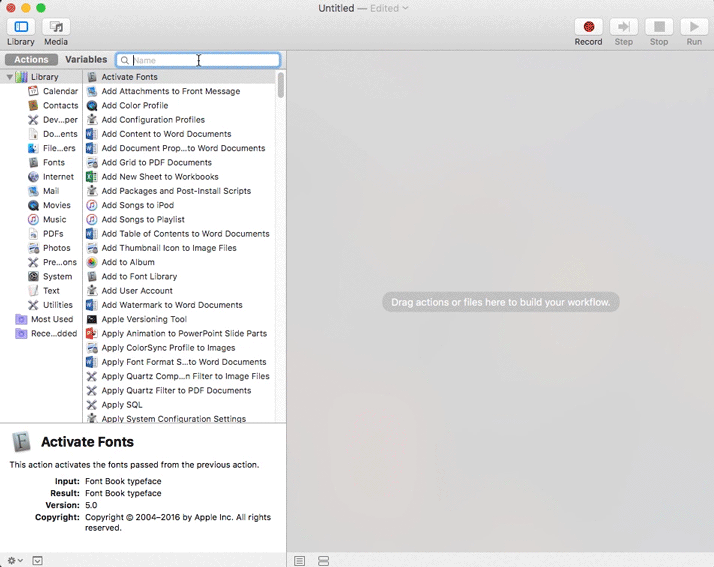Select the Contacts category
714x567 pixels.
tap(53, 105)
